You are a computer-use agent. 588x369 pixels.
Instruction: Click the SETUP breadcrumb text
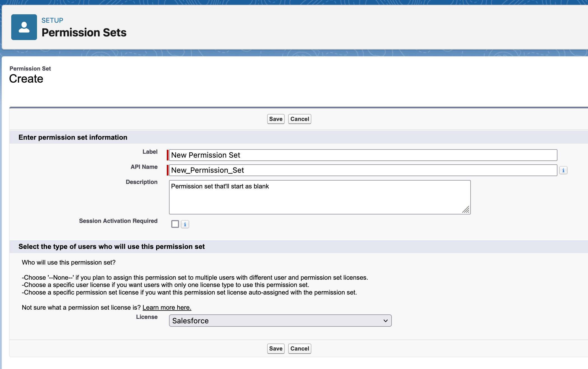click(x=52, y=20)
